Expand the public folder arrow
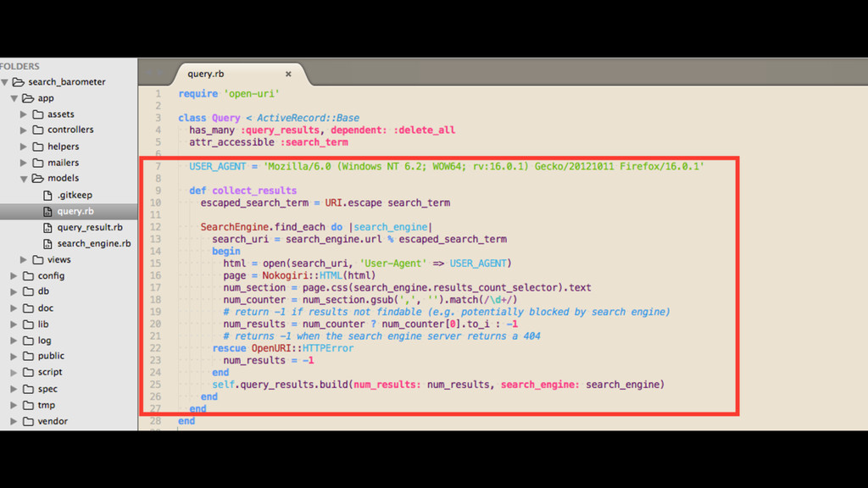 (x=14, y=357)
